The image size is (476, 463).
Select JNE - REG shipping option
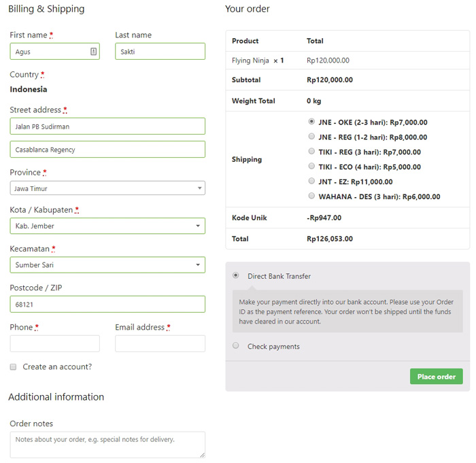click(311, 137)
